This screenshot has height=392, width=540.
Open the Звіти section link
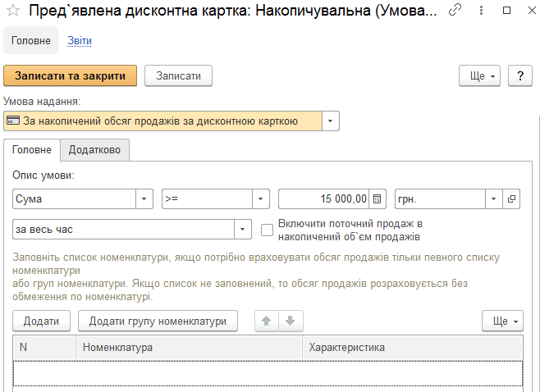click(x=80, y=41)
